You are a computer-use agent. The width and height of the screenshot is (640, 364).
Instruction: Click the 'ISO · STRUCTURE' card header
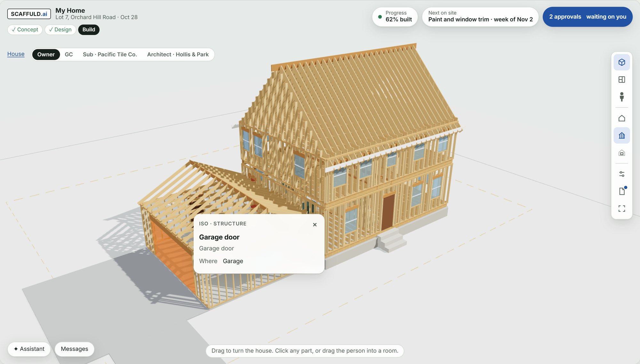pos(223,224)
